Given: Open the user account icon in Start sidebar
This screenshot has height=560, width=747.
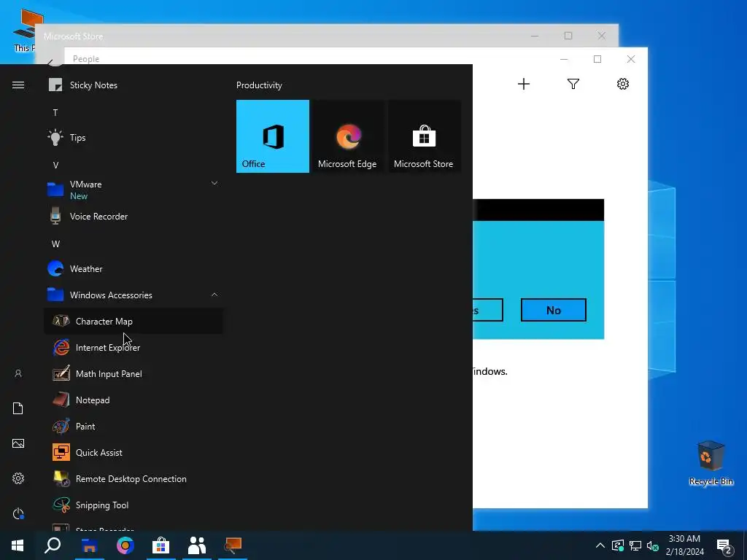Looking at the screenshot, I should (18, 374).
